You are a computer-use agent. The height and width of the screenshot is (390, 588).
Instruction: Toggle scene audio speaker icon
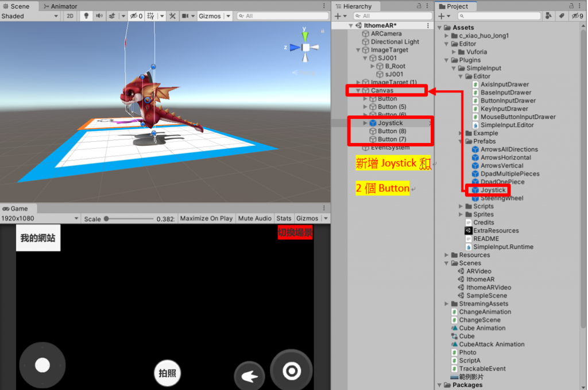[x=99, y=16]
